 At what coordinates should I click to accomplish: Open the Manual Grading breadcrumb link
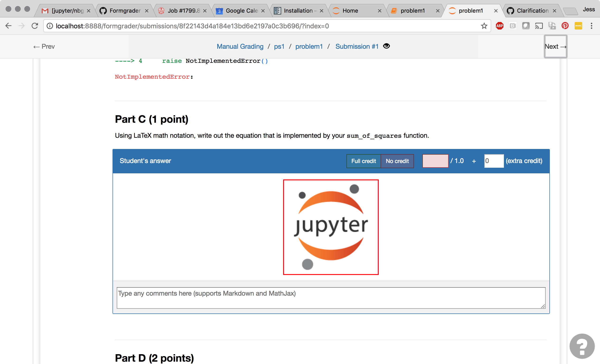click(240, 46)
